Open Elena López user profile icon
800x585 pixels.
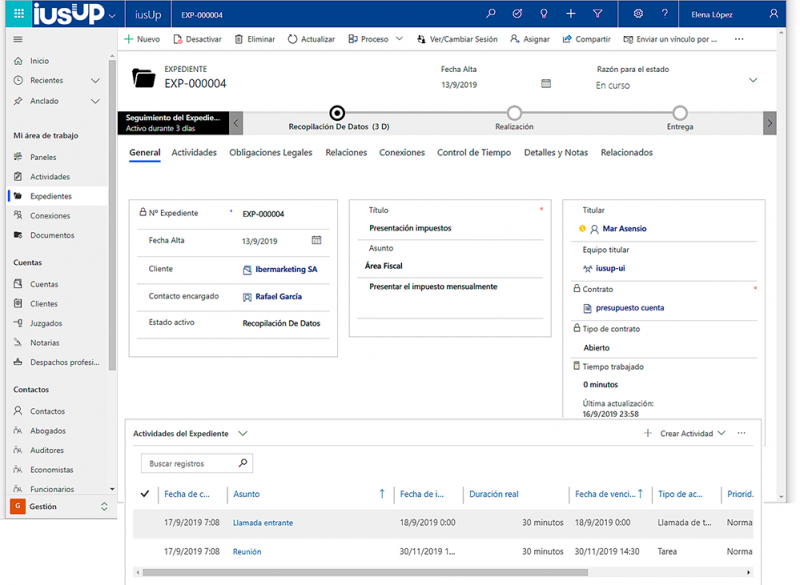[773, 14]
